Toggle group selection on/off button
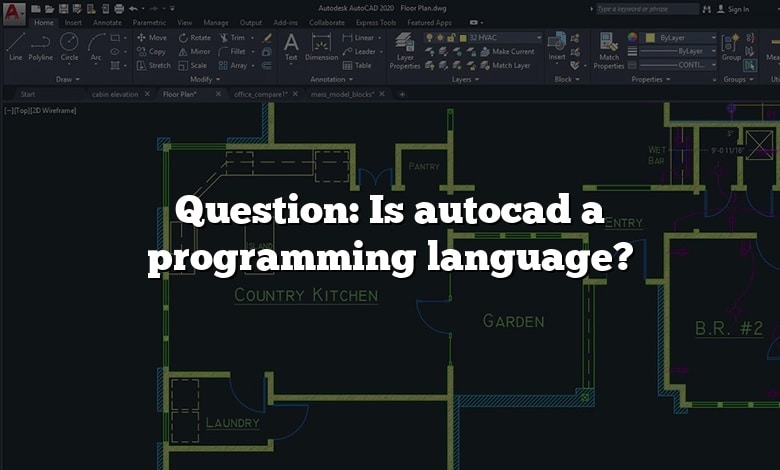The width and height of the screenshot is (780, 470). pos(750,65)
